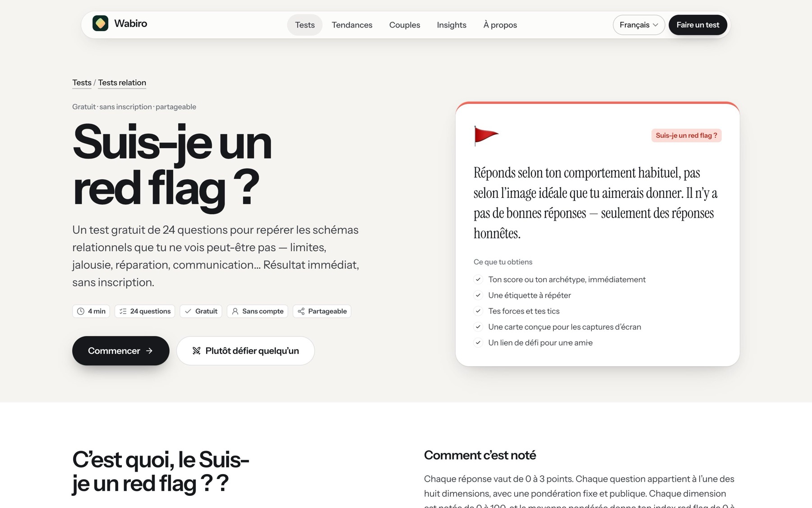Click the Suis-je un red flag ? pill tag
Viewport: 812px width, 508px height.
click(x=687, y=135)
